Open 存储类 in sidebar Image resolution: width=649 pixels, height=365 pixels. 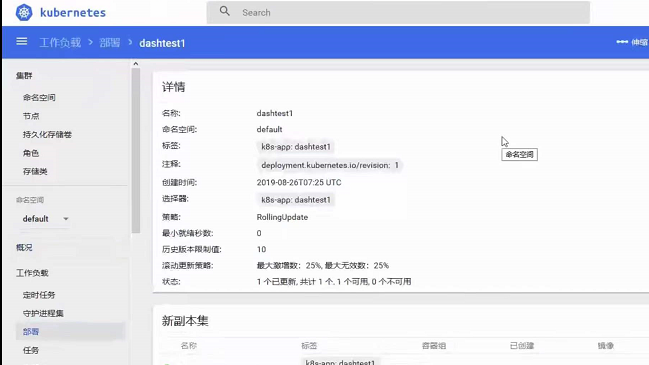pos(35,171)
